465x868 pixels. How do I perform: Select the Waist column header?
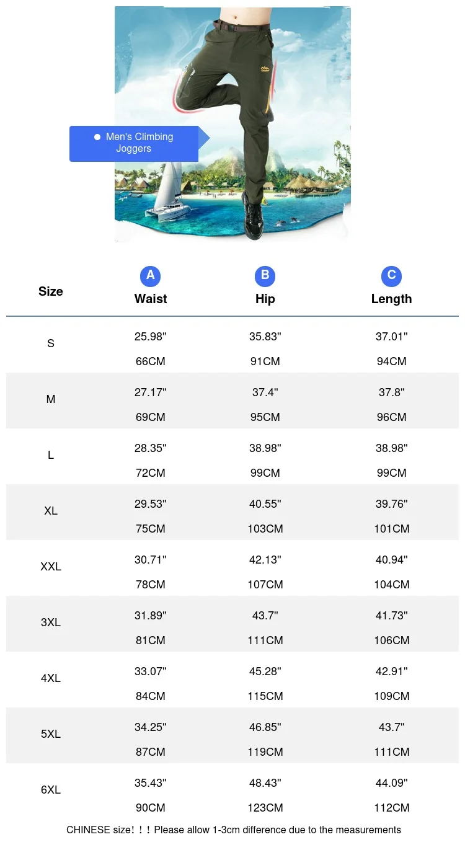(x=151, y=299)
